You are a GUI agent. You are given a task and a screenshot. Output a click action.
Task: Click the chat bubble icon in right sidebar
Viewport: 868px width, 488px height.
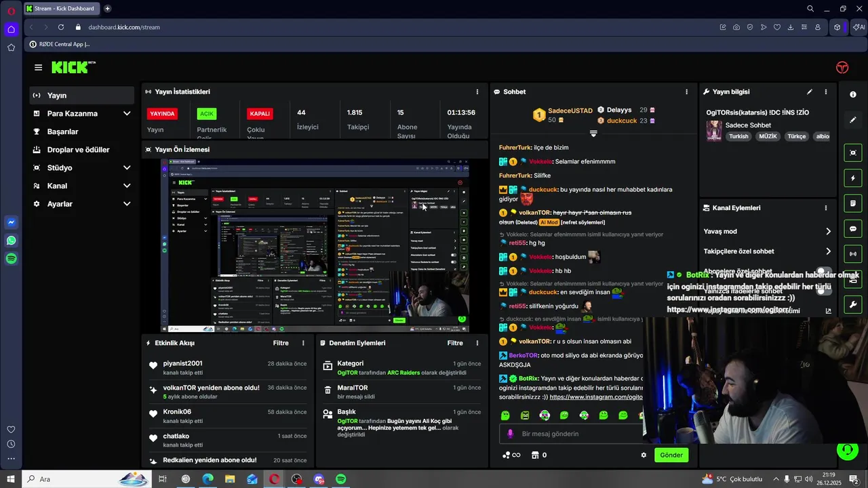[853, 228]
